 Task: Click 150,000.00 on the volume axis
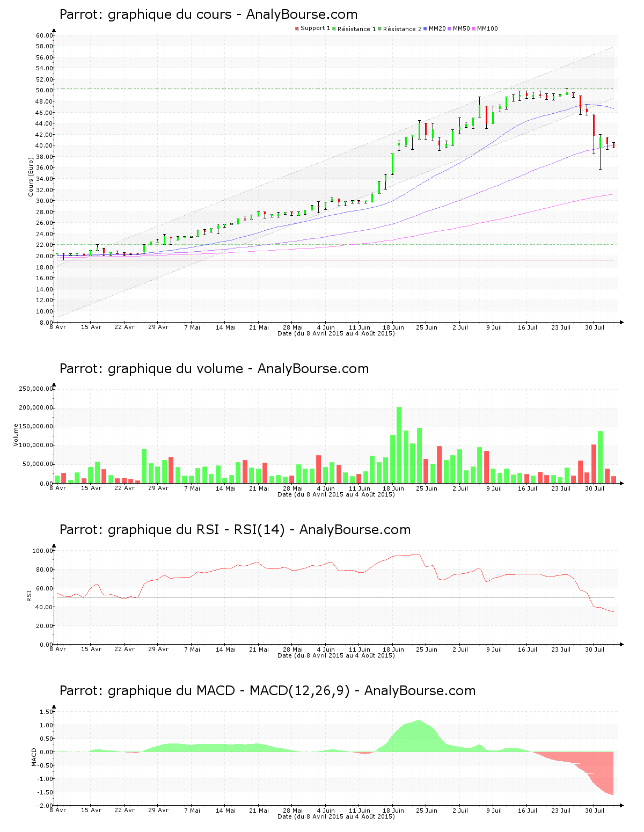(36, 427)
